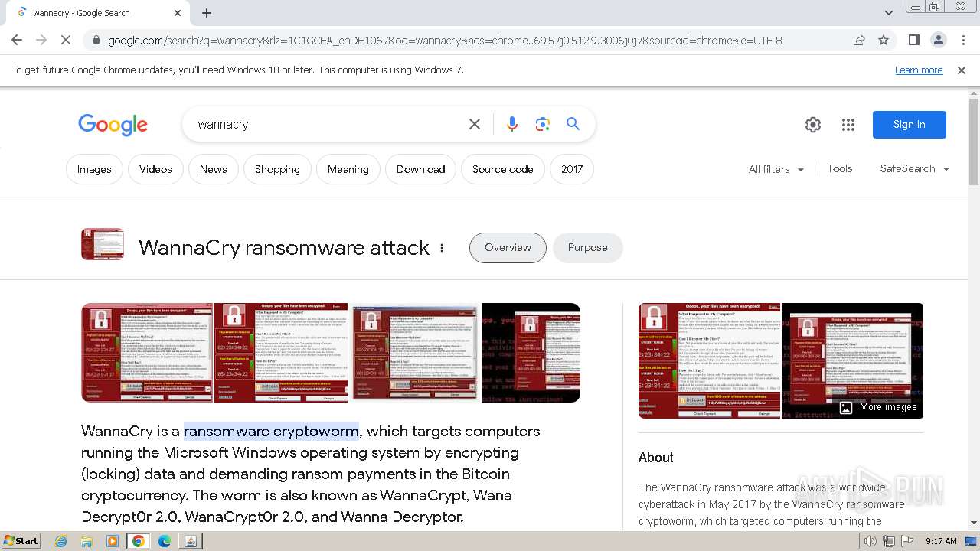
Task: Open File Explorer from the taskbar
Action: (x=87, y=541)
